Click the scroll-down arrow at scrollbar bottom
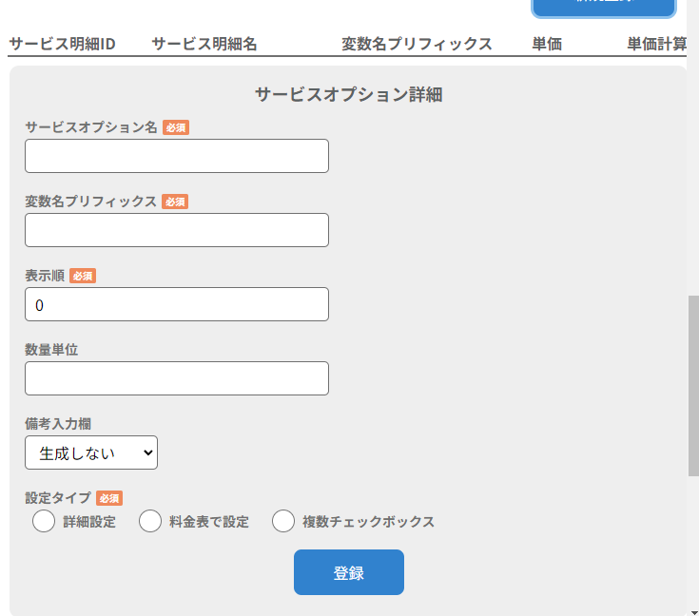 692,608
